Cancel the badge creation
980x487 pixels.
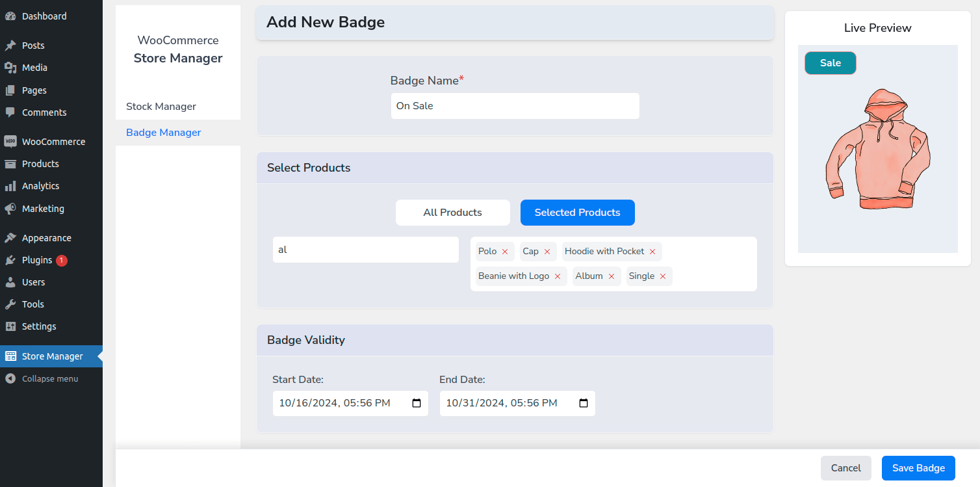pyautogui.click(x=845, y=467)
